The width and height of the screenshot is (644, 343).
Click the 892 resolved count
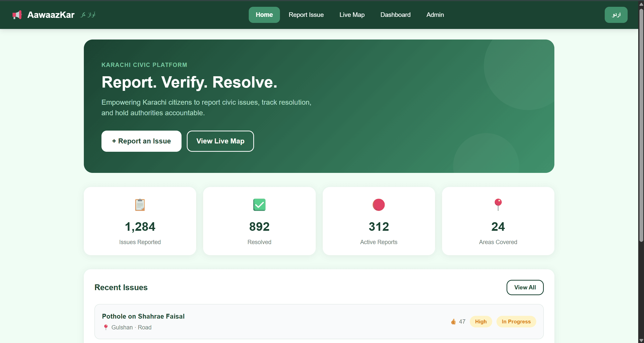click(x=259, y=226)
